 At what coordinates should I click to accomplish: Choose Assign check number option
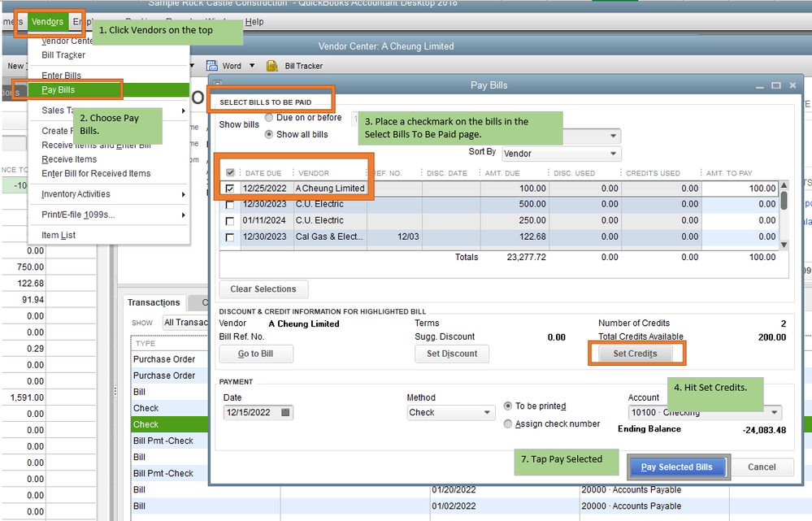pyautogui.click(x=509, y=423)
